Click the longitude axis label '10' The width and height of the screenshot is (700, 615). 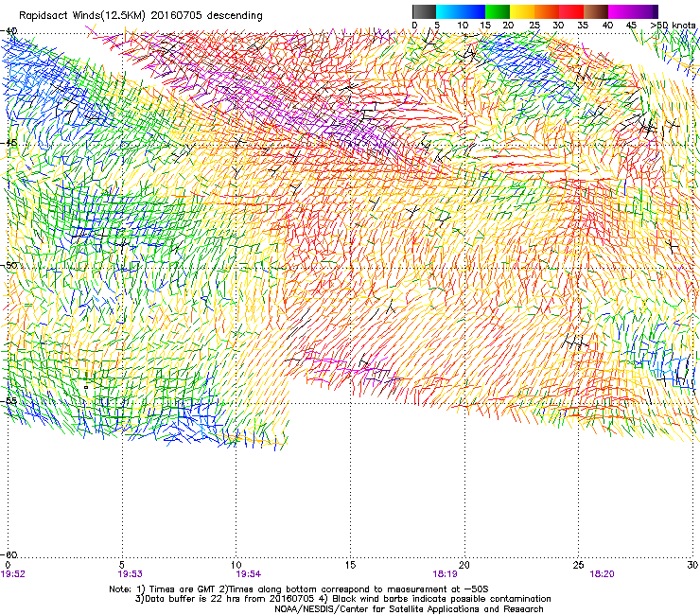pyautogui.click(x=236, y=565)
